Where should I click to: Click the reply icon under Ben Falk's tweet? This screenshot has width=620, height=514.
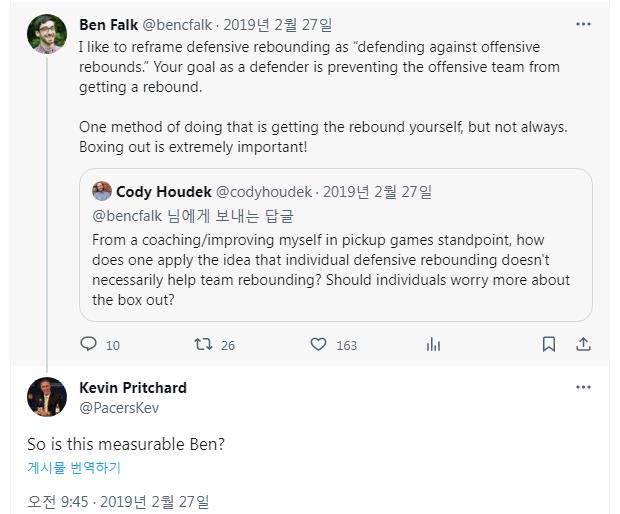[89, 344]
